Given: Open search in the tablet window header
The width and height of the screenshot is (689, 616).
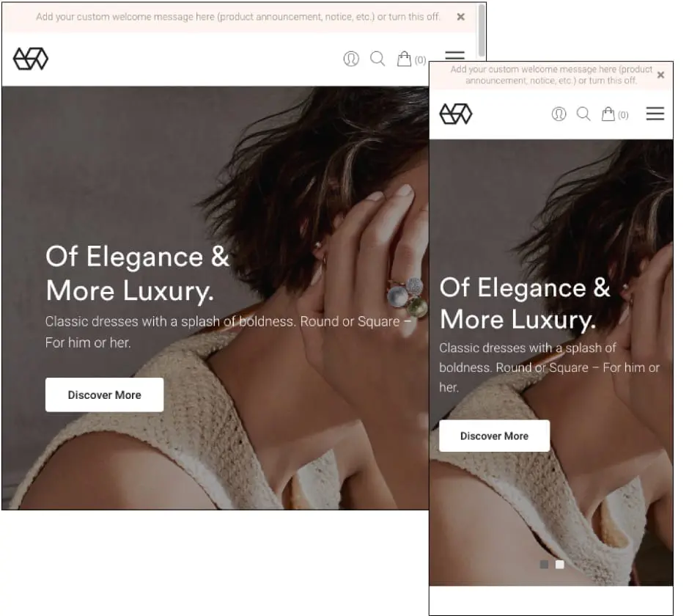Looking at the screenshot, I should [377, 59].
